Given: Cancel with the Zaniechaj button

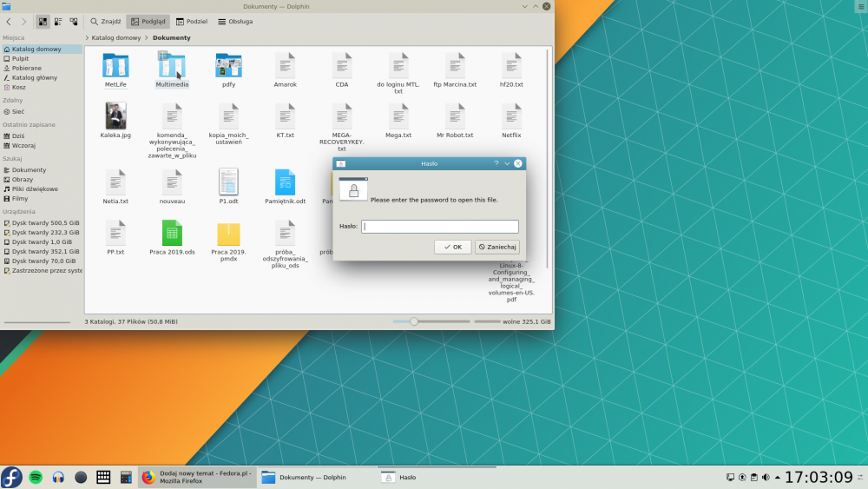Looking at the screenshot, I should (x=497, y=247).
